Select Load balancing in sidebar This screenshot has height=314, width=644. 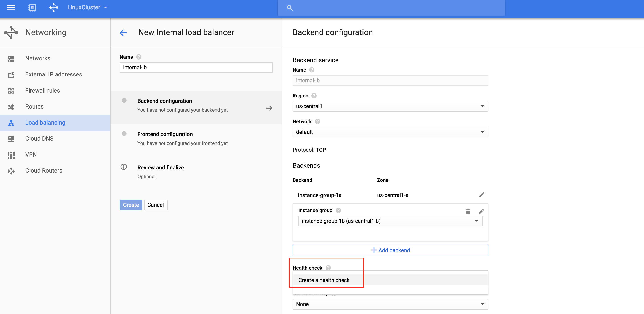[55, 123]
